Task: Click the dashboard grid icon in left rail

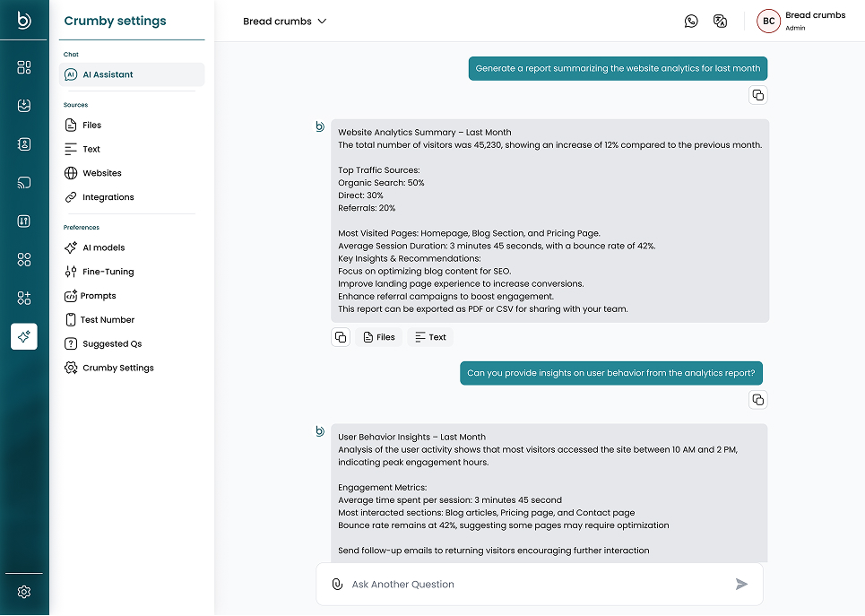Action: pyautogui.click(x=24, y=67)
